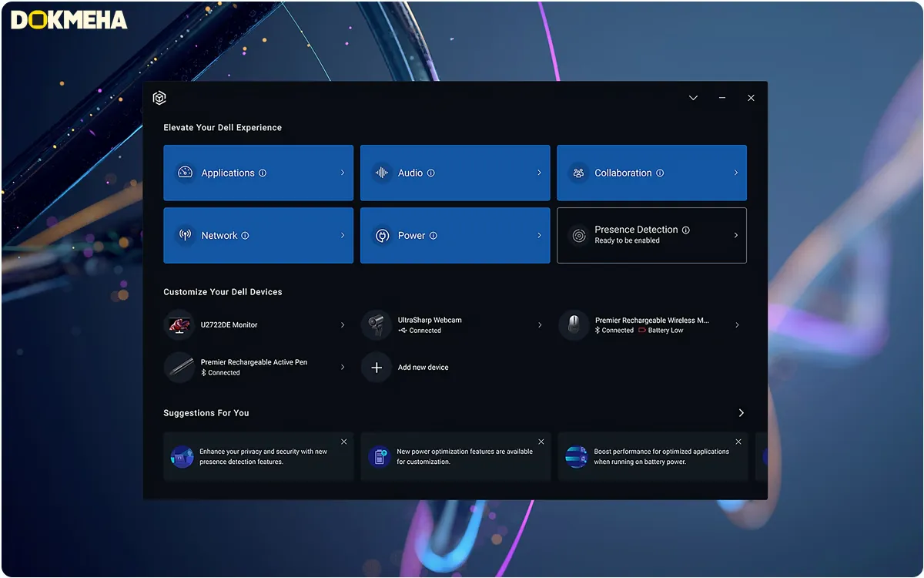The width and height of the screenshot is (924, 578).
Task: Open the Applications tile
Action: pyautogui.click(x=259, y=173)
